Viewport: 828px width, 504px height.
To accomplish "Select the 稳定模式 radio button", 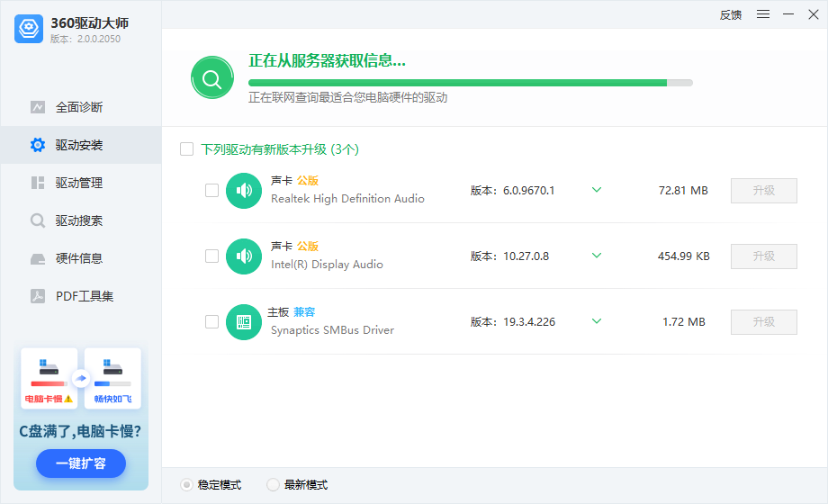I will point(186,484).
